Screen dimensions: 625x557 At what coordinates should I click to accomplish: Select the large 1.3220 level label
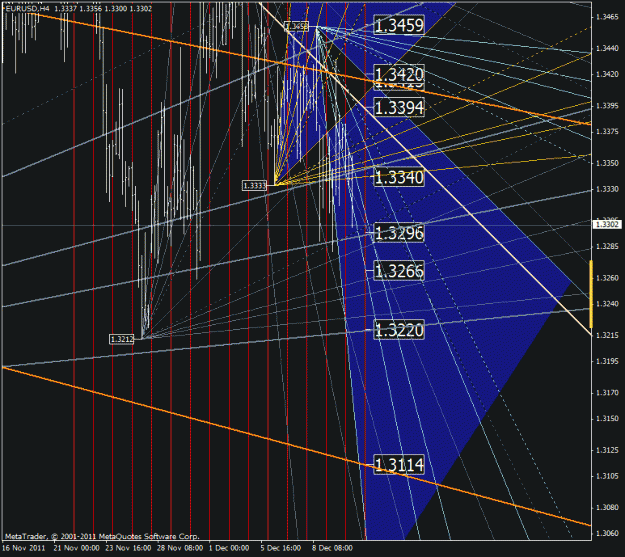399,330
